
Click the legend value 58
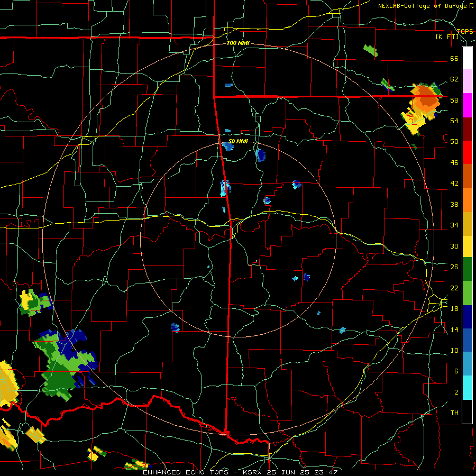pos(454,100)
